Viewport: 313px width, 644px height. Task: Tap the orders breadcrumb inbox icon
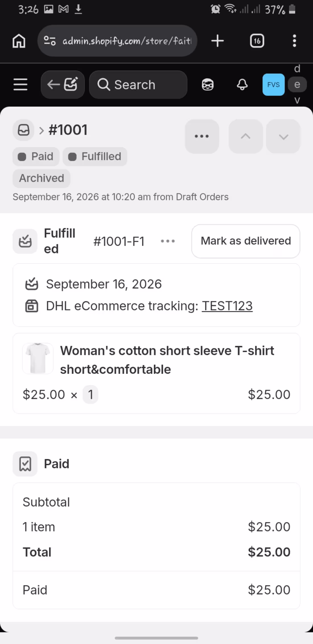click(23, 130)
